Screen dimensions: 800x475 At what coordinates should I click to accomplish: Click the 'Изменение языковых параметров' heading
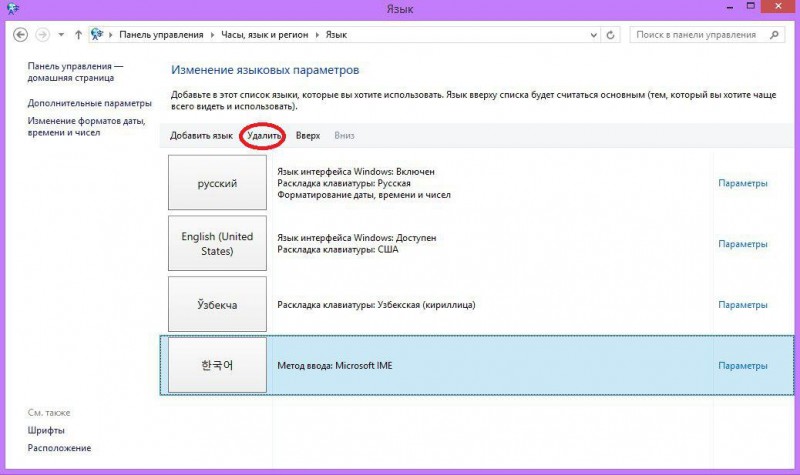(x=265, y=70)
